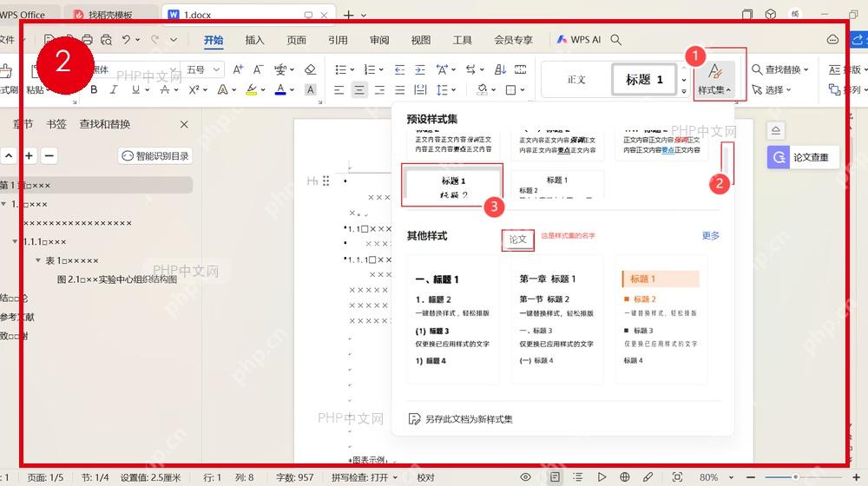Switch to 查找和替换 navigation tab
The width and height of the screenshot is (868, 486).
point(105,124)
